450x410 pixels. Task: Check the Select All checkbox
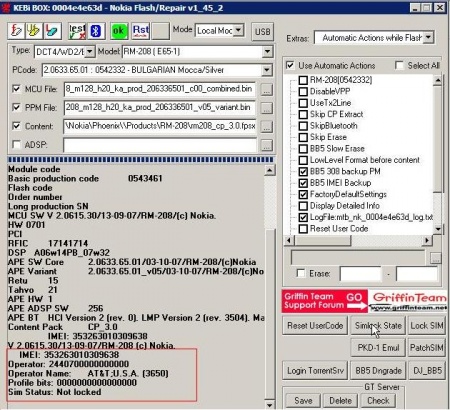[x=399, y=65]
